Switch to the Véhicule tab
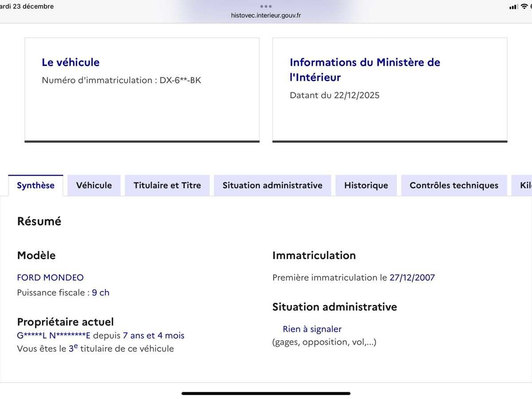This screenshot has height=399, width=532. (94, 185)
